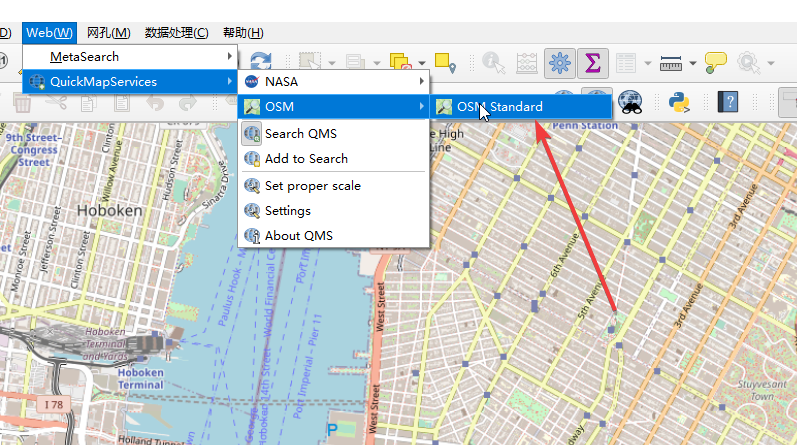Open the Web(W) menu
This screenshot has width=797, height=445.
click(49, 33)
